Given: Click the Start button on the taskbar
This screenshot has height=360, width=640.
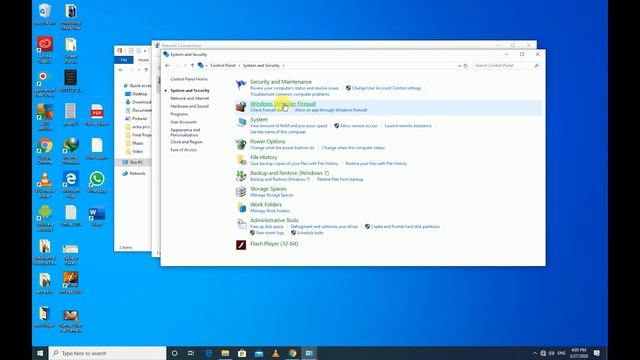Looking at the screenshot, I should tap(40, 353).
